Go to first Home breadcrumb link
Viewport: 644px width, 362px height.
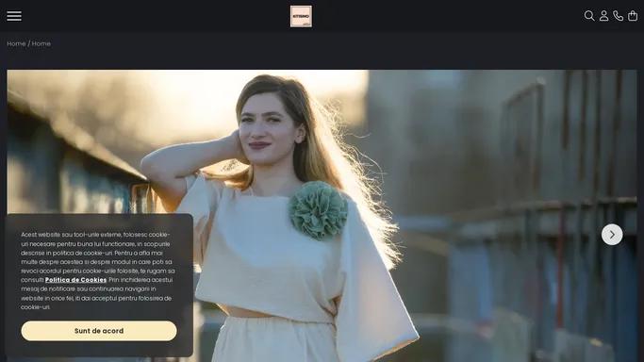coord(16,43)
